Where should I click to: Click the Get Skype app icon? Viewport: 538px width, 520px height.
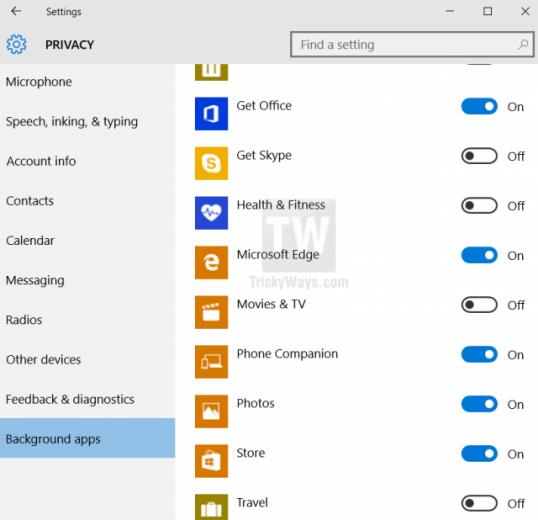coord(211,163)
